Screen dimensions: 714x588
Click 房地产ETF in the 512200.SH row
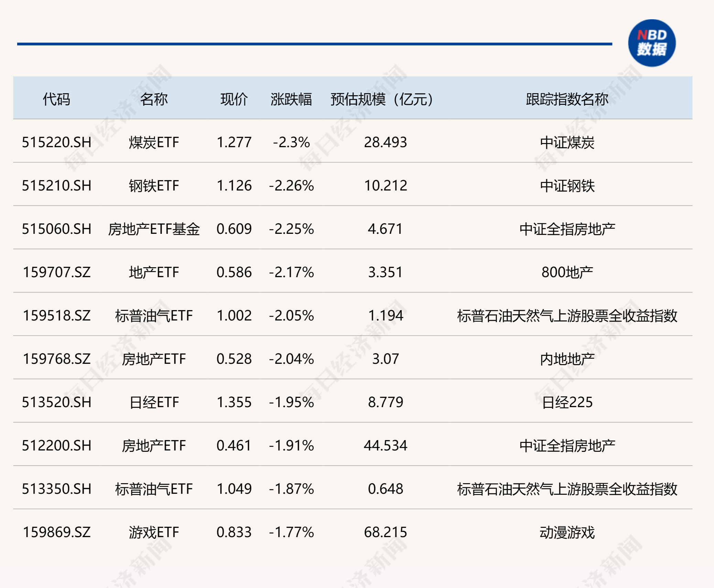tap(154, 446)
